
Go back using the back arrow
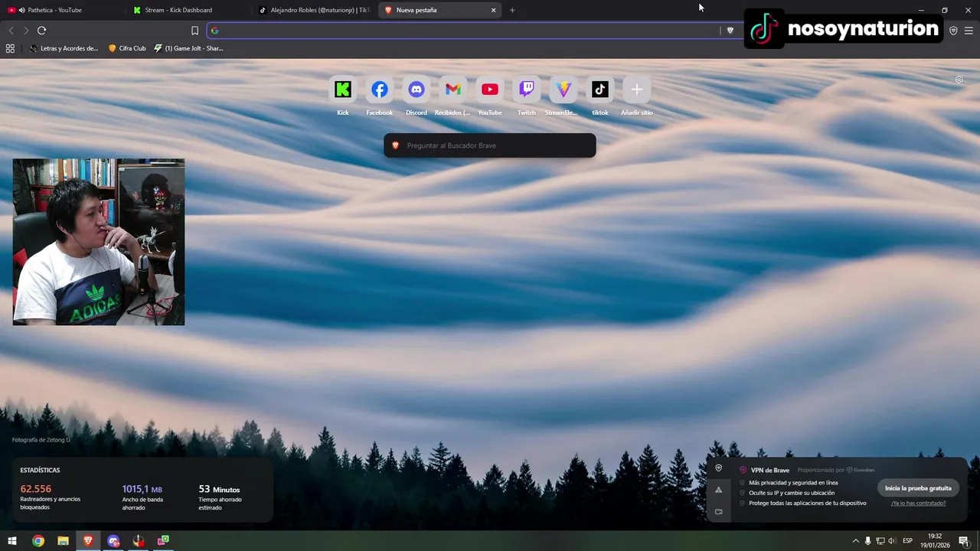tap(11, 31)
